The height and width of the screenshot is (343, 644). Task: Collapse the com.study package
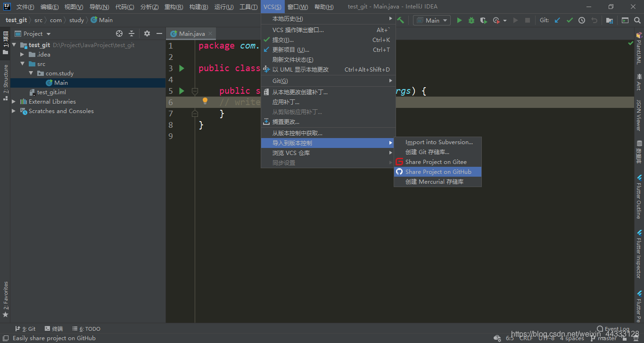click(x=31, y=73)
